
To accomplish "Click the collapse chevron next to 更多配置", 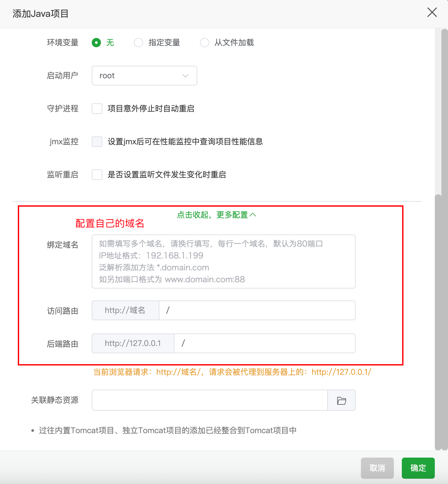I will click(x=253, y=215).
